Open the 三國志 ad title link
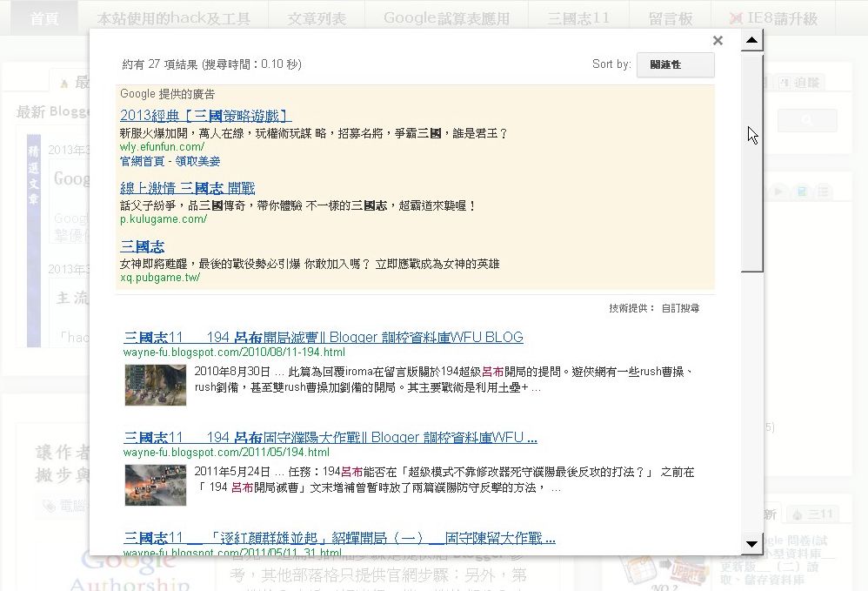Viewport: 868px width, 591px height. pos(143,246)
